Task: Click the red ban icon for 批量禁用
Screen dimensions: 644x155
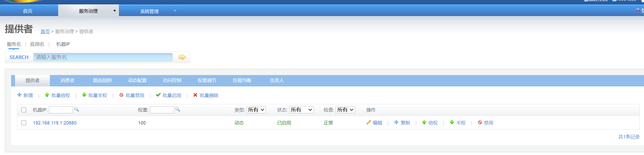Action: click(x=121, y=95)
